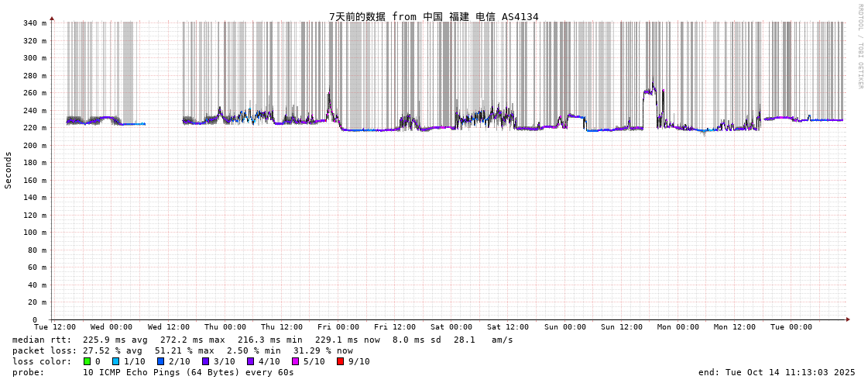Click the vertical 'Seconds' axis label
This screenshot has height=383, width=868.
(x=9, y=170)
